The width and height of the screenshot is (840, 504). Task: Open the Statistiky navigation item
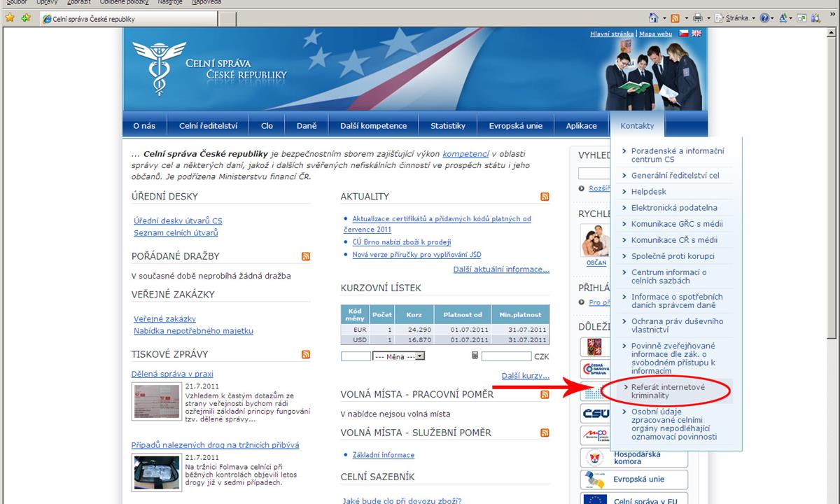tap(448, 126)
